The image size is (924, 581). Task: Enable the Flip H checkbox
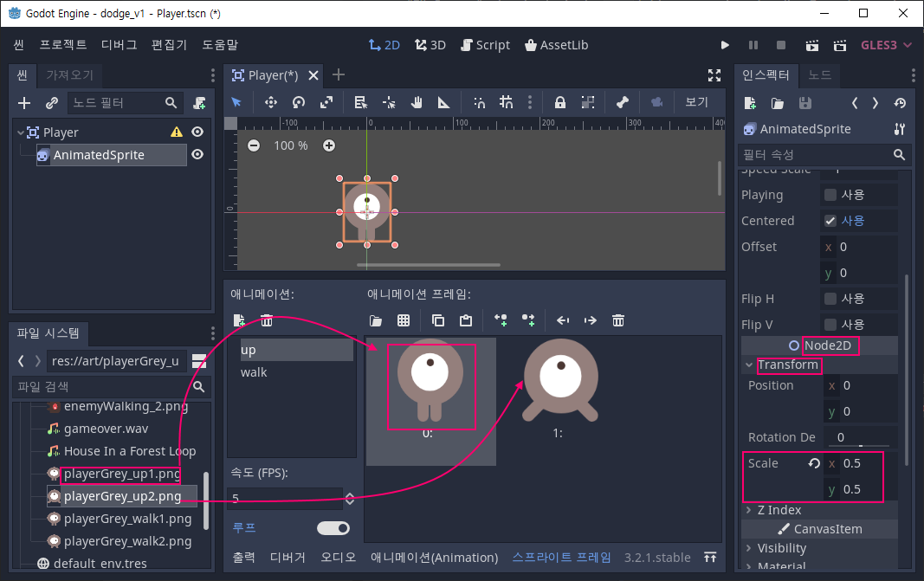pyautogui.click(x=830, y=299)
